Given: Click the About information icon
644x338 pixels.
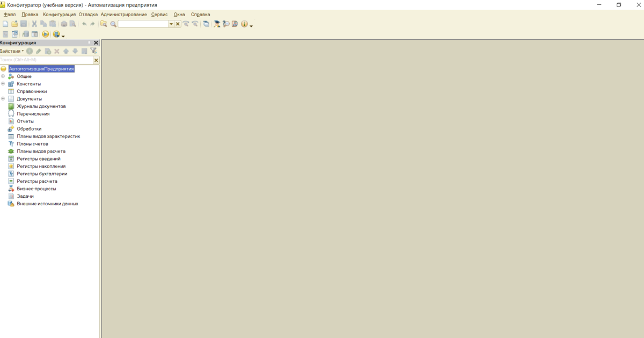Looking at the screenshot, I should pyautogui.click(x=244, y=24).
